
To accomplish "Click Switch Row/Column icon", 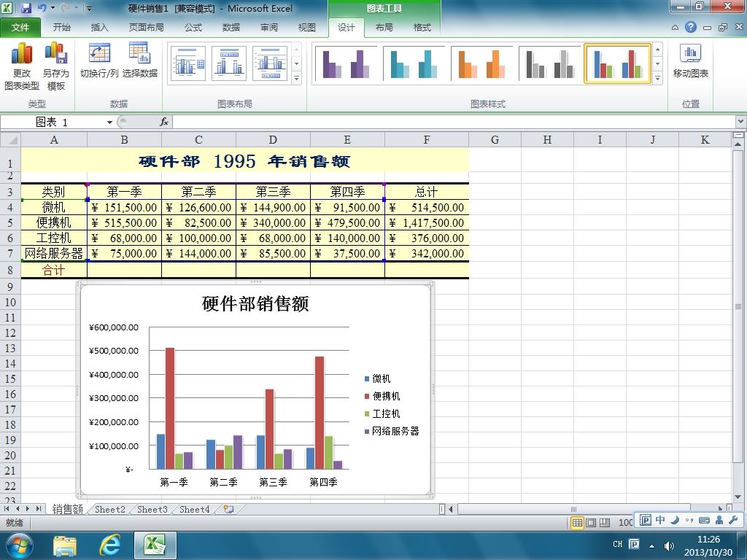I will click(x=99, y=60).
